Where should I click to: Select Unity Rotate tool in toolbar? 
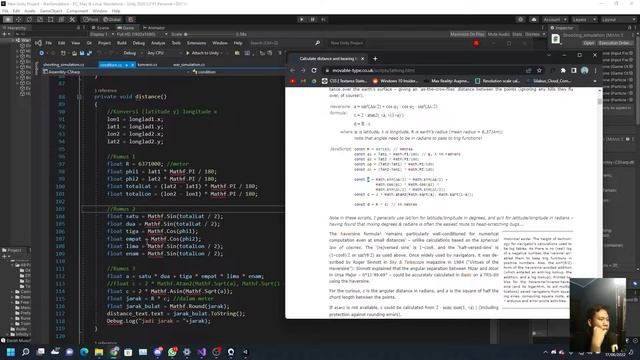[x=29, y=19]
